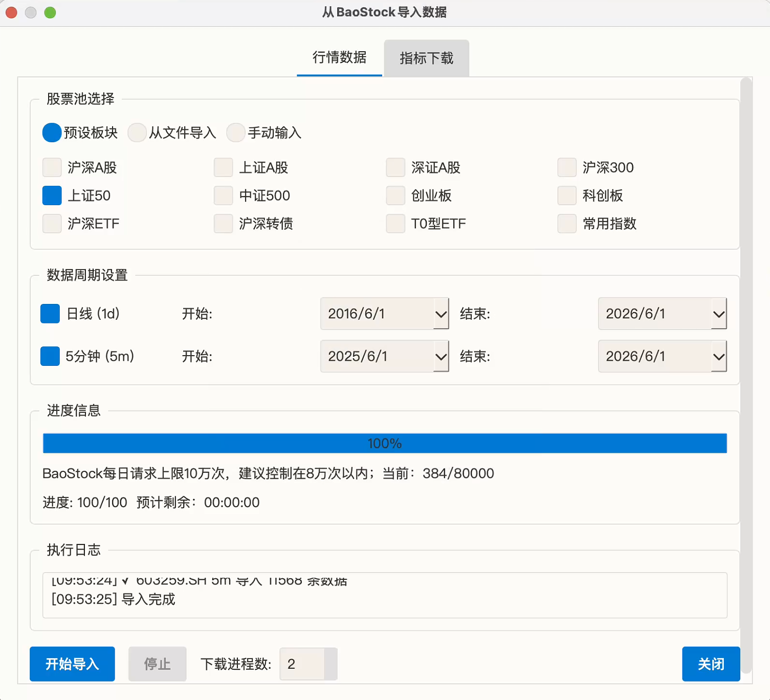This screenshot has height=700, width=770.
Task: Enable the 上证A股 checkbox
Action: 224,167
